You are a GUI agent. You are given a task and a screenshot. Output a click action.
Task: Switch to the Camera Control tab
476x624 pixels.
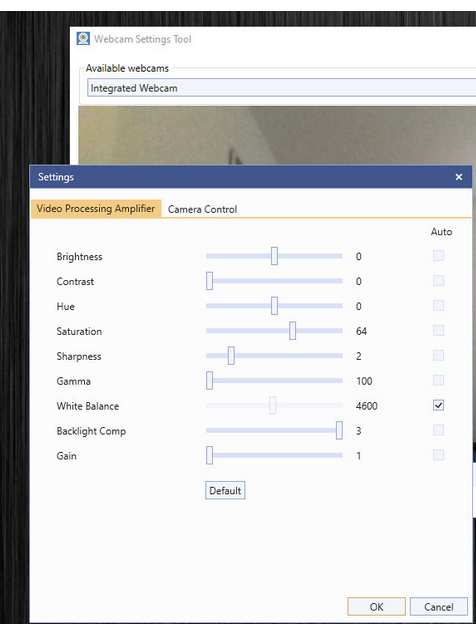[x=202, y=209]
